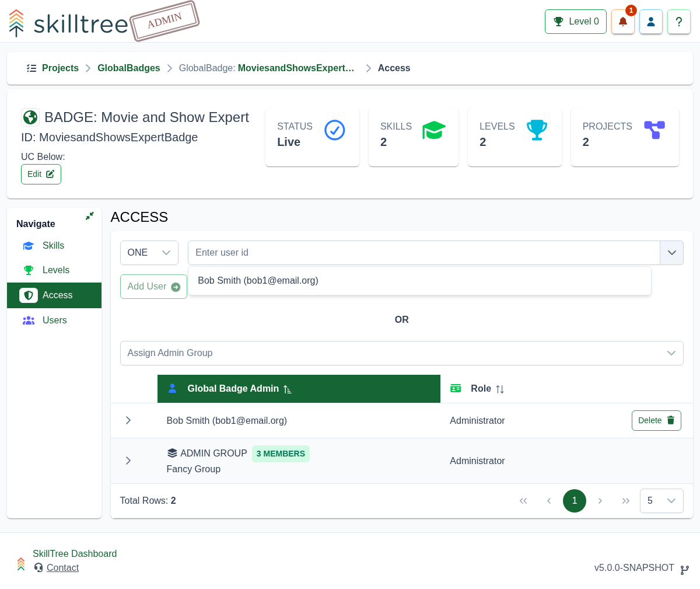Go to last page of table
The height and width of the screenshot is (589, 700).
point(626,501)
